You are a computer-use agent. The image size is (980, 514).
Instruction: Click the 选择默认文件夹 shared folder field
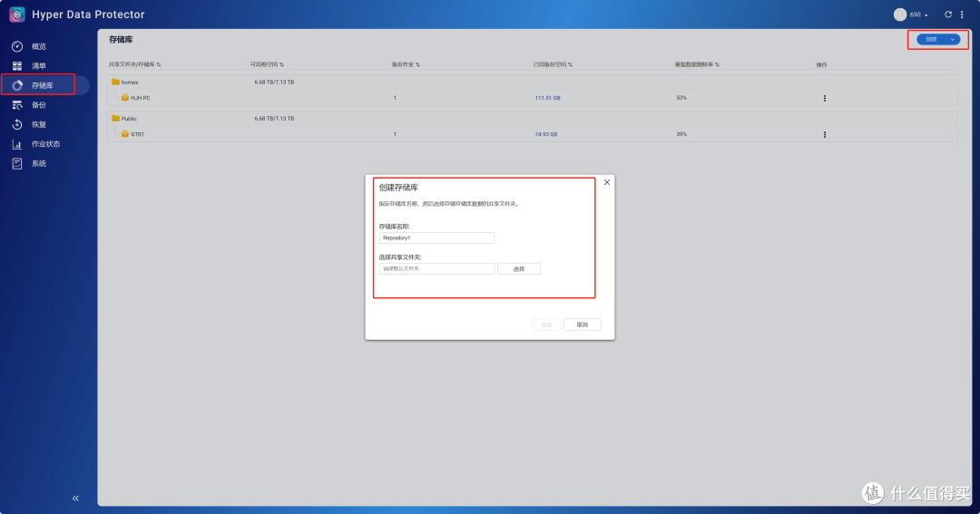tap(436, 268)
